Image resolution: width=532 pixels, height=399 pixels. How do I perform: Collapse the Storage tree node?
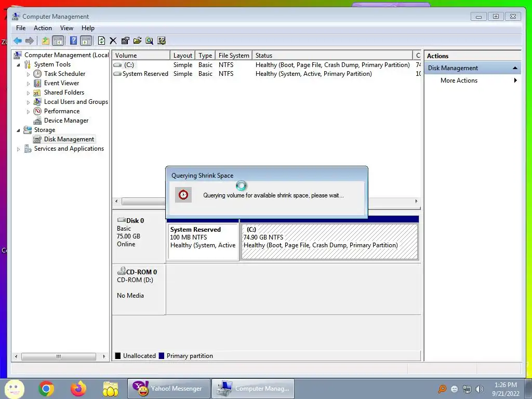[18, 130]
